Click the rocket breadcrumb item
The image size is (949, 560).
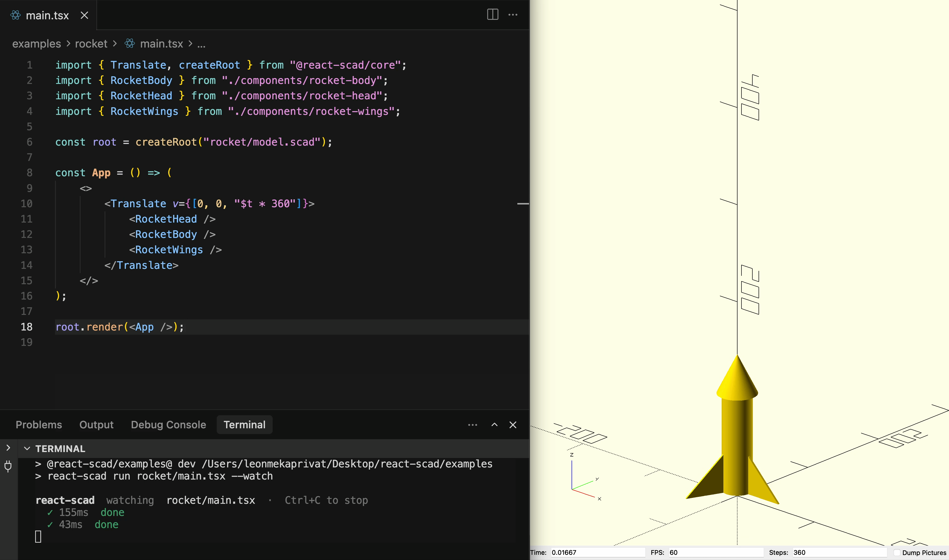click(91, 43)
